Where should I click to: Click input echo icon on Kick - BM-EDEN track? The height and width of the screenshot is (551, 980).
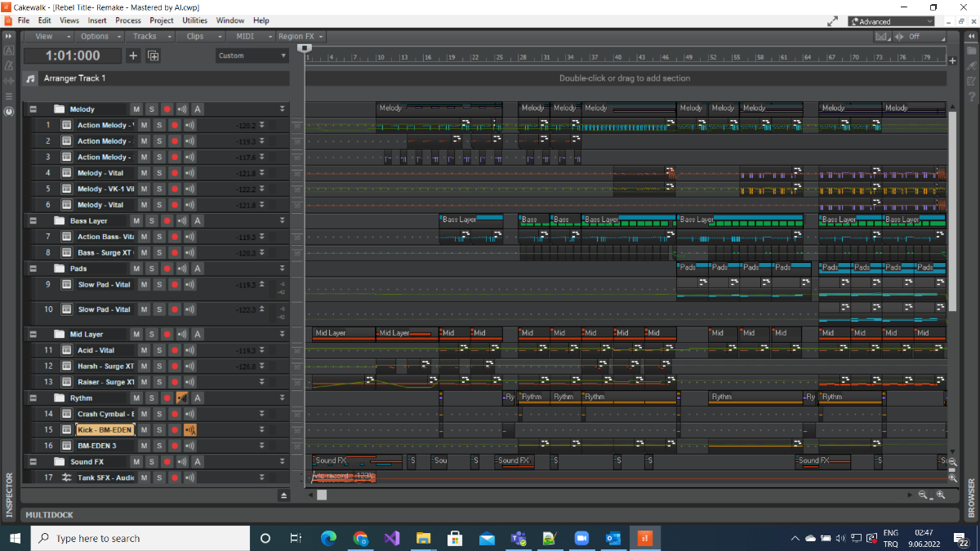tap(189, 429)
